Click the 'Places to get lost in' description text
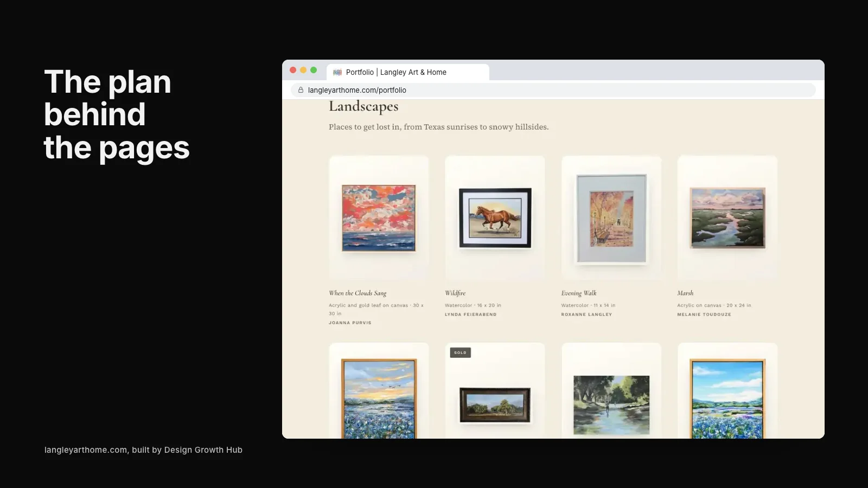The image size is (868, 488). pyautogui.click(x=439, y=127)
